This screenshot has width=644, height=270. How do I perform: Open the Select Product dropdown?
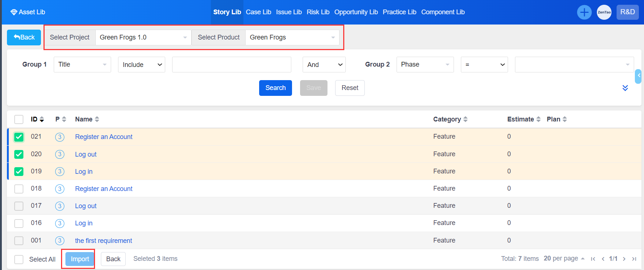pyautogui.click(x=292, y=37)
